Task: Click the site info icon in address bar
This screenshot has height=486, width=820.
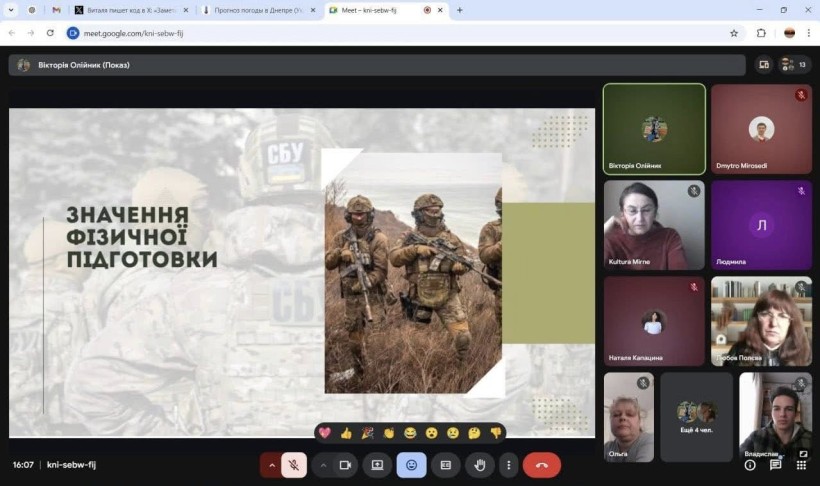Action: tap(73, 33)
